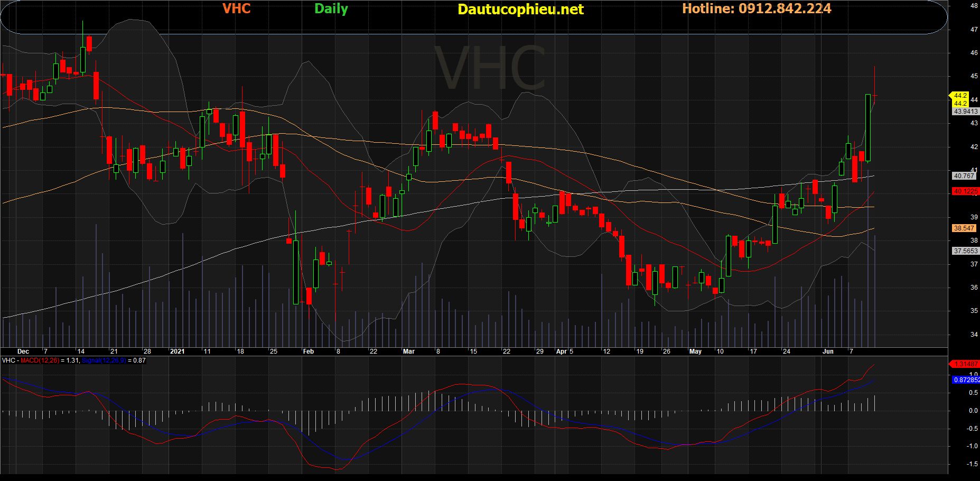Select the 2021 year marker on axis
980x481 pixels.
pos(177,351)
